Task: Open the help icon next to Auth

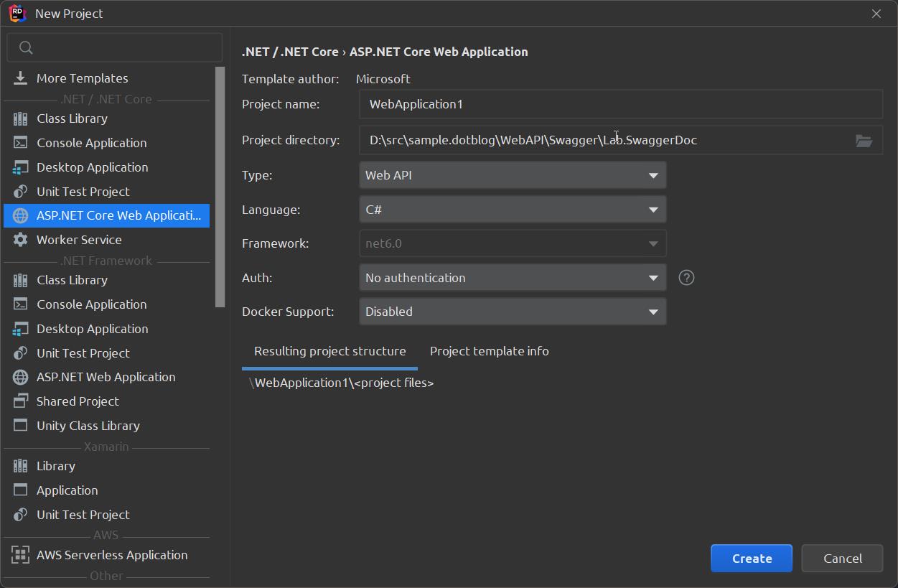Action: pyautogui.click(x=686, y=277)
